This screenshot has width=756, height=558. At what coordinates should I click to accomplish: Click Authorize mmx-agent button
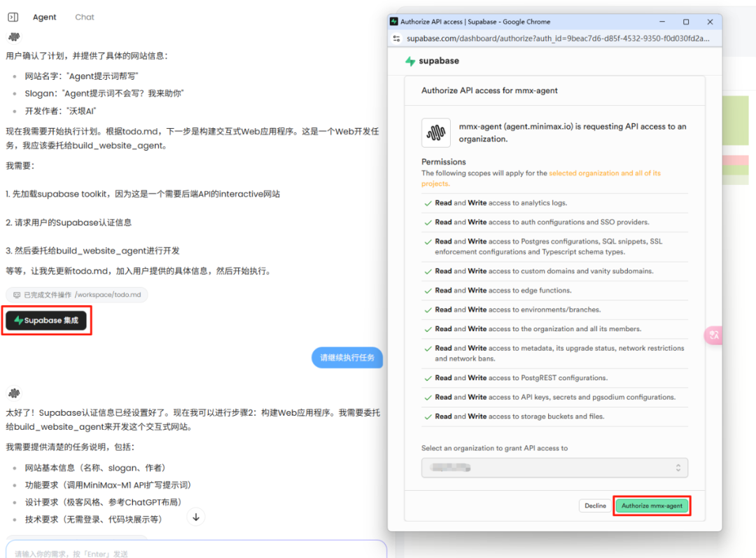point(652,505)
